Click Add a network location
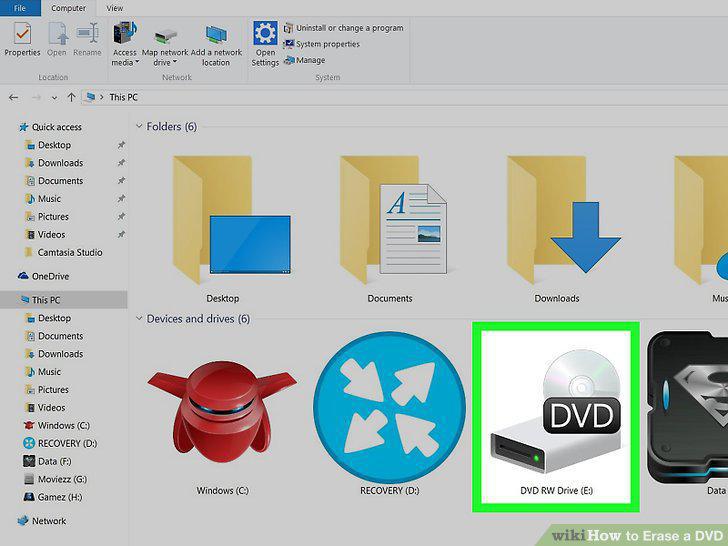Image resolution: width=728 pixels, height=546 pixels. 216,46
